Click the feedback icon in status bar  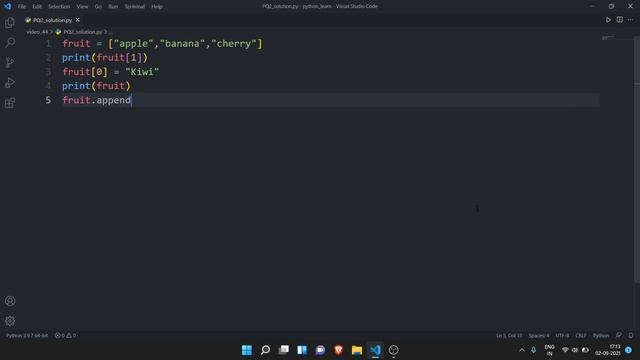pyautogui.click(x=619, y=335)
